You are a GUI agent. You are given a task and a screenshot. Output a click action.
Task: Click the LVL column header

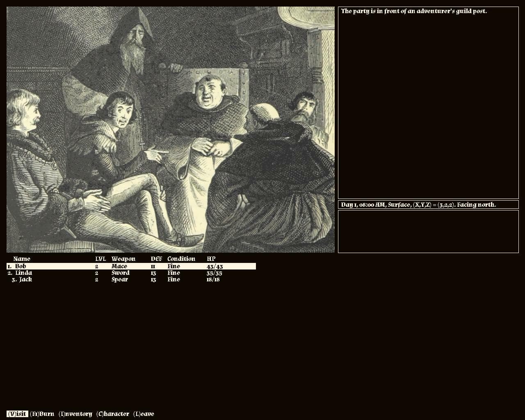[x=100, y=259]
